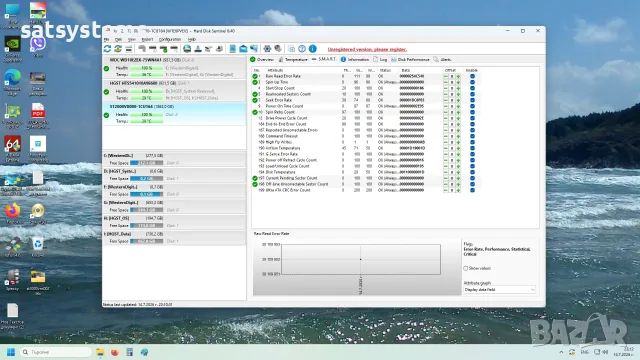The height and width of the screenshot is (360, 640).
Task: Click the 'Unregistered version, please register' link
Action: [367, 49]
